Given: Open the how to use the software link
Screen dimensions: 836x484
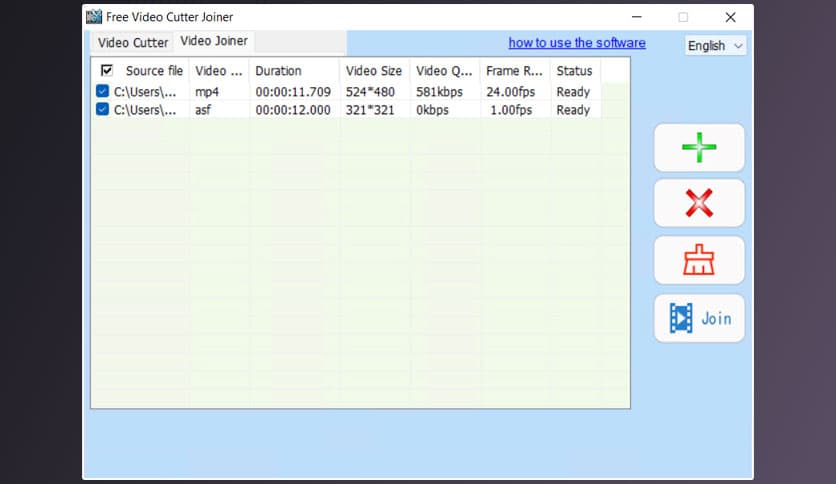Looking at the screenshot, I should [576, 43].
